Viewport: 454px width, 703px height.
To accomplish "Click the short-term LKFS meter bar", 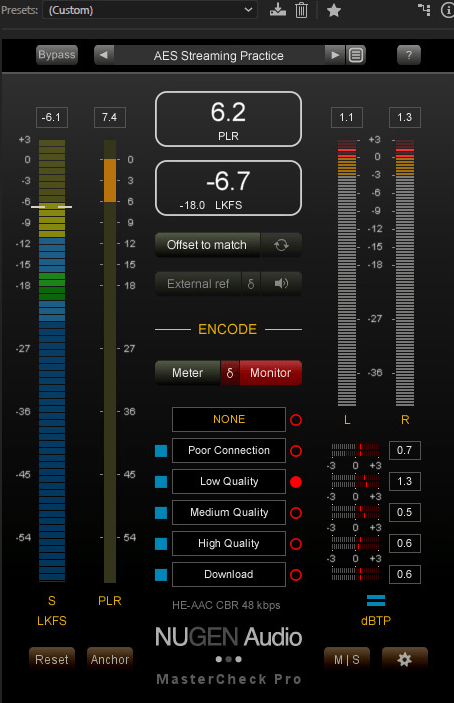I will [52, 361].
